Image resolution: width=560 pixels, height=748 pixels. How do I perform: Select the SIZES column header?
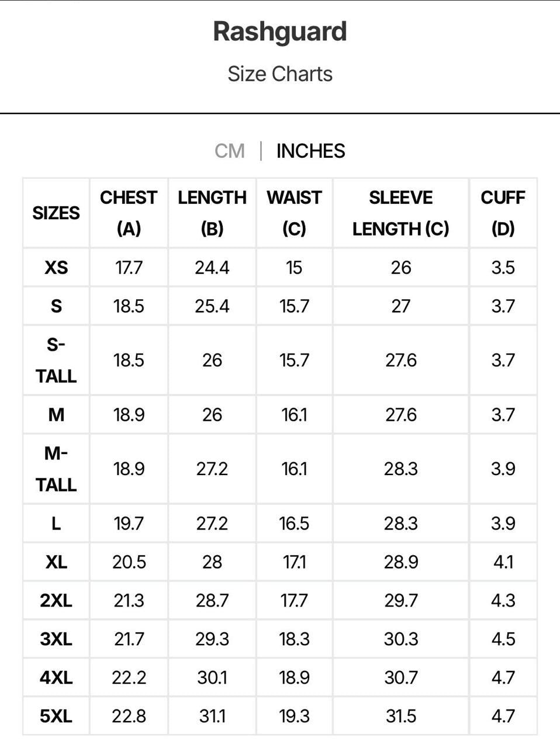pos(56,213)
